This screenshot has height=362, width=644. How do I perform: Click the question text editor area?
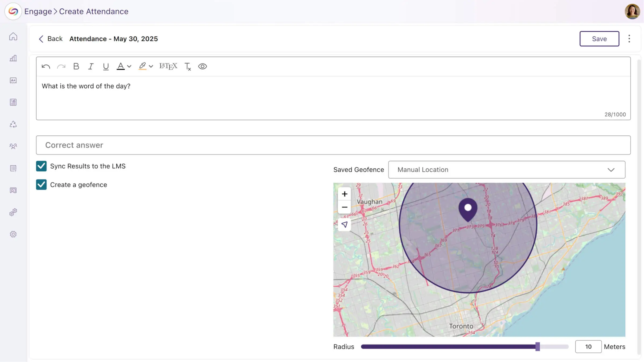(333, 98)
